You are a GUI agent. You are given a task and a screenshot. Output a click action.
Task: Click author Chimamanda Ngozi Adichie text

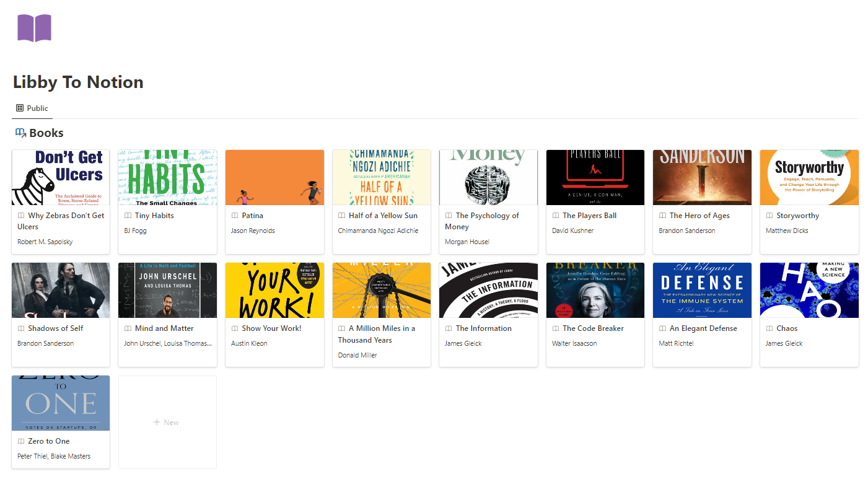tap(378, 231)
